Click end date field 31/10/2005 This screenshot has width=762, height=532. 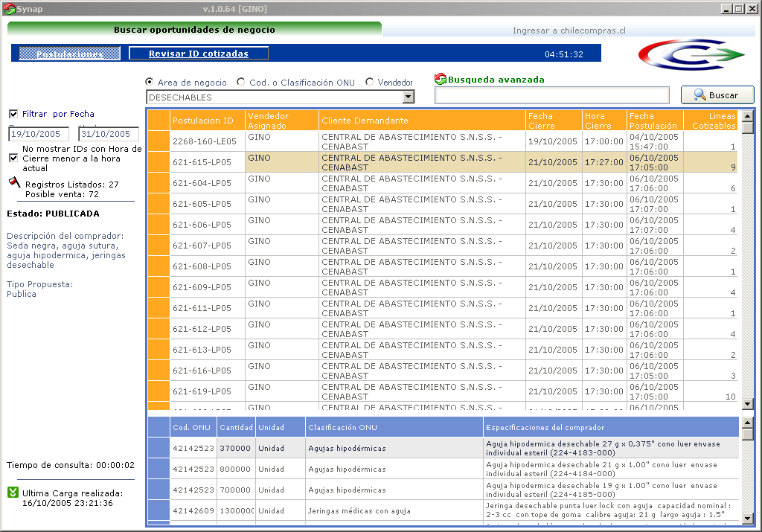point(109,134)
